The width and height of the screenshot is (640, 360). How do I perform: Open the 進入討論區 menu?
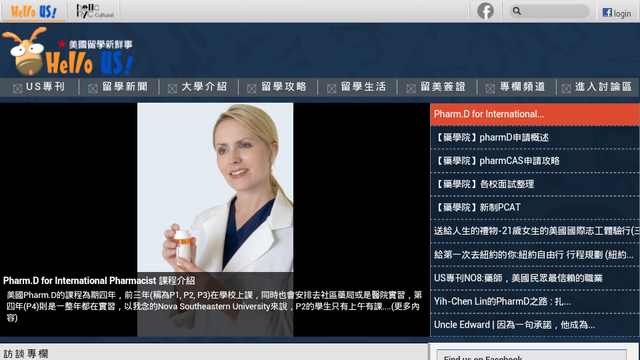click(603, 87)
